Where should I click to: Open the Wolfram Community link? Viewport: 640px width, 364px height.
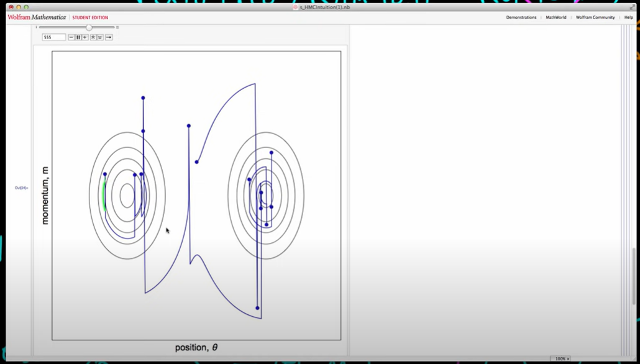(595, 17)
